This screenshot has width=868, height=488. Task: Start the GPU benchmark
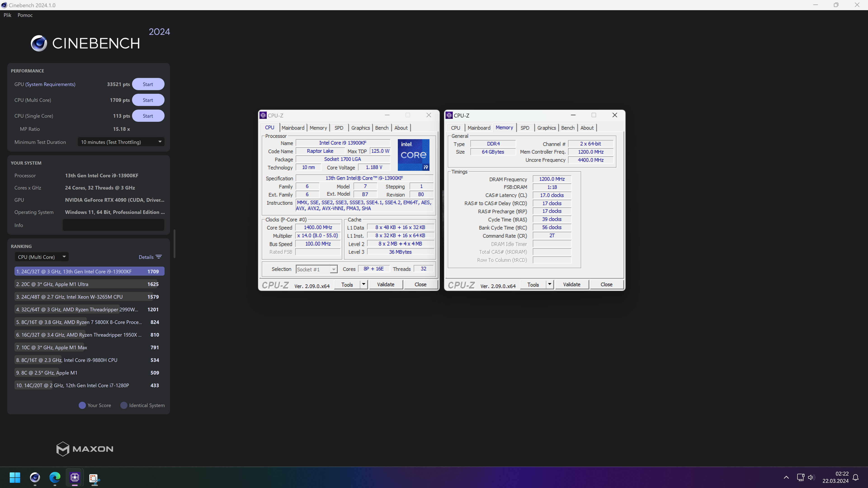[x=148, y=84]
